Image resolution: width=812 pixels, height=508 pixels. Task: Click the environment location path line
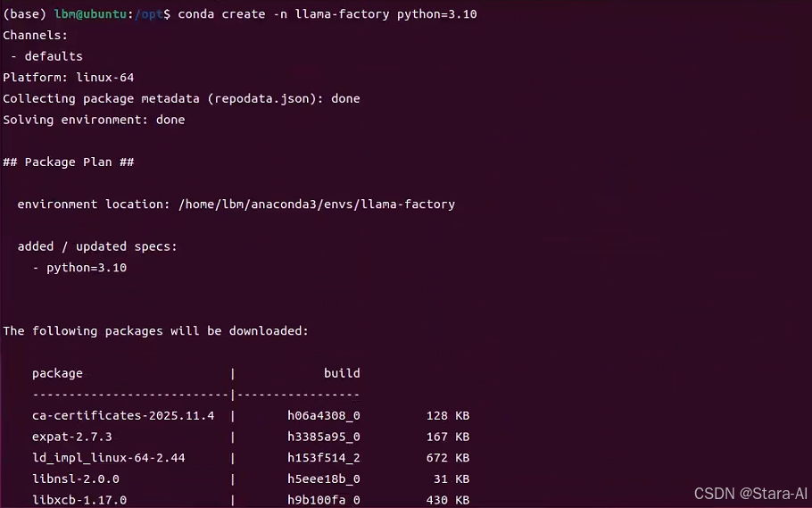pyautogui.click(x=236, y=204)
